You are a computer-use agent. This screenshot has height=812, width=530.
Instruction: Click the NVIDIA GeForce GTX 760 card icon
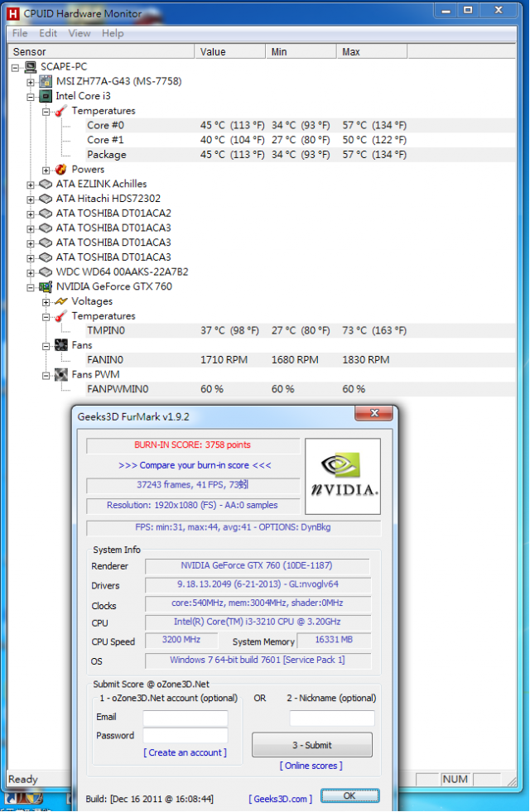(46, 286)
